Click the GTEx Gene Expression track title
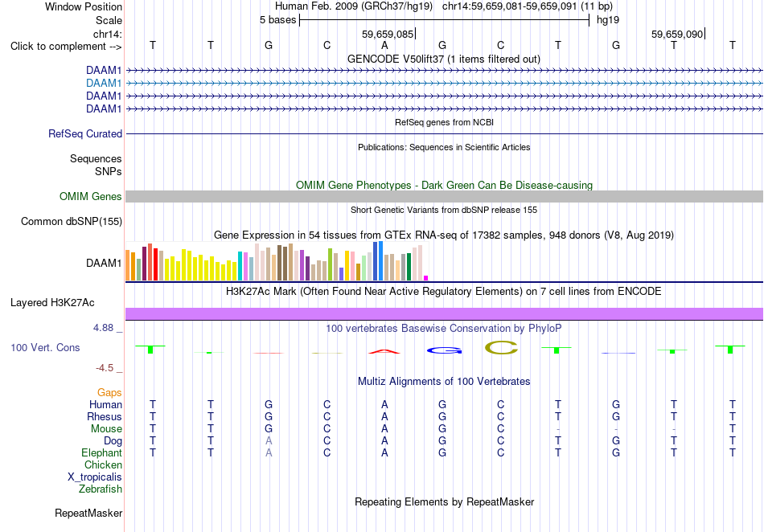The width and height of the screenshot is (764, 532). coord(444,235)
